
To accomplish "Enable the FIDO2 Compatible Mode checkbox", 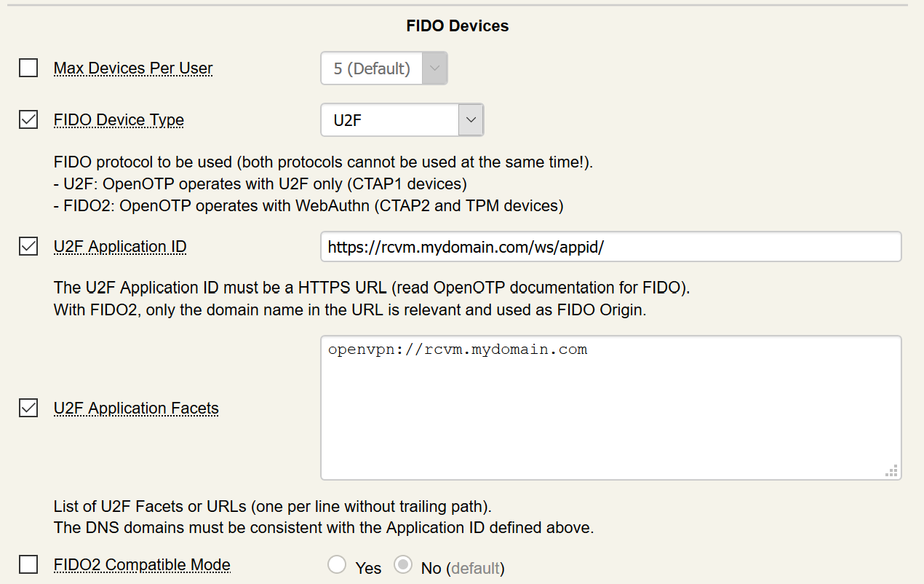I will tap(28, 564).
